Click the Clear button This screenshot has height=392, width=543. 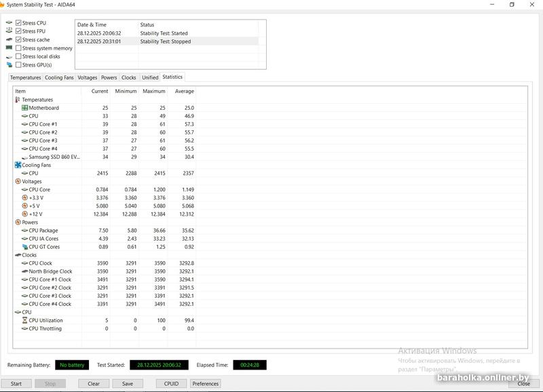[x=94, y=384]
